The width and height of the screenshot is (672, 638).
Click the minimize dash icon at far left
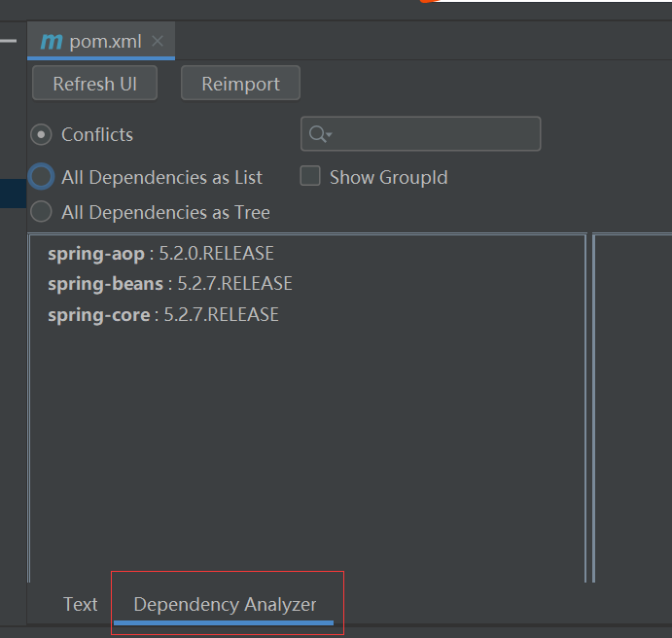[9, 41]
